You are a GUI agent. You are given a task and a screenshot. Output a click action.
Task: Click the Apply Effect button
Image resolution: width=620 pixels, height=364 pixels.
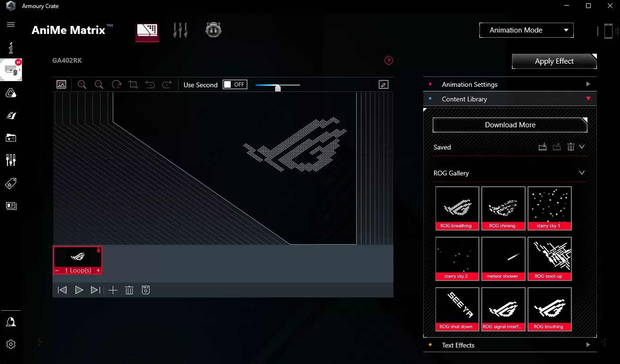click(554, 61)
